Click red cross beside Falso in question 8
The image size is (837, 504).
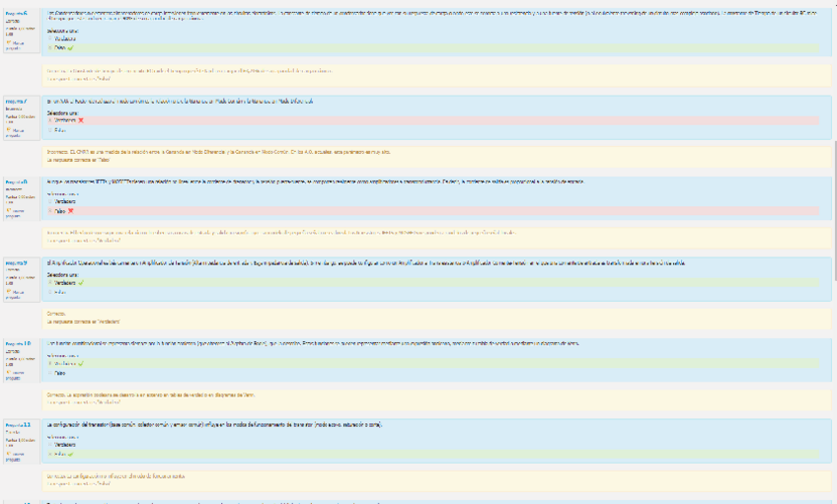coord(70,211)
